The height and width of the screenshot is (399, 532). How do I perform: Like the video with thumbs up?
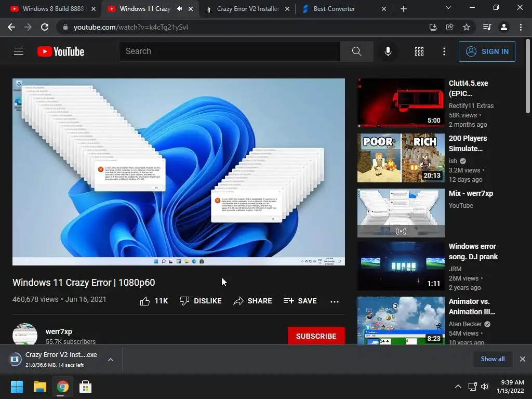click(x=154, y=301)
